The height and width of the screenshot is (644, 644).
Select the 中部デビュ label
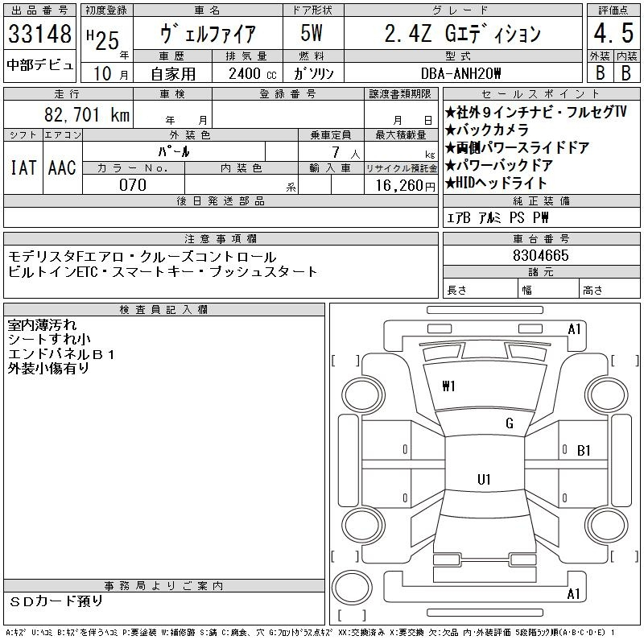39,65
